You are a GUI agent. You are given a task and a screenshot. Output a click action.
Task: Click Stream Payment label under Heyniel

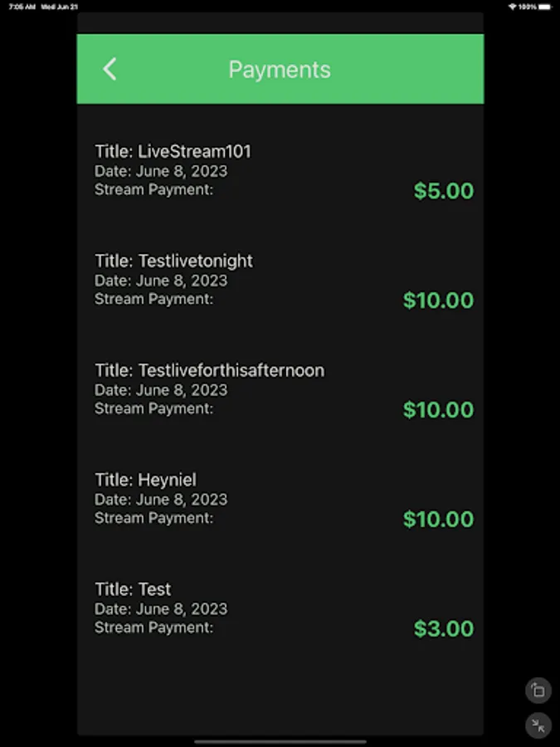pyautogui.click(x=153, y=518)
